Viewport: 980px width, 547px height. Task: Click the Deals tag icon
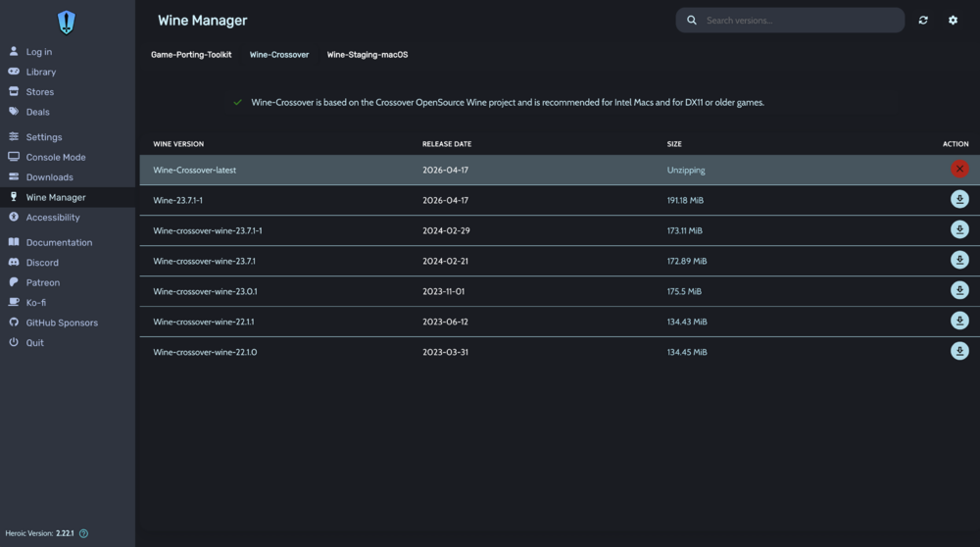tap(14, 112)
